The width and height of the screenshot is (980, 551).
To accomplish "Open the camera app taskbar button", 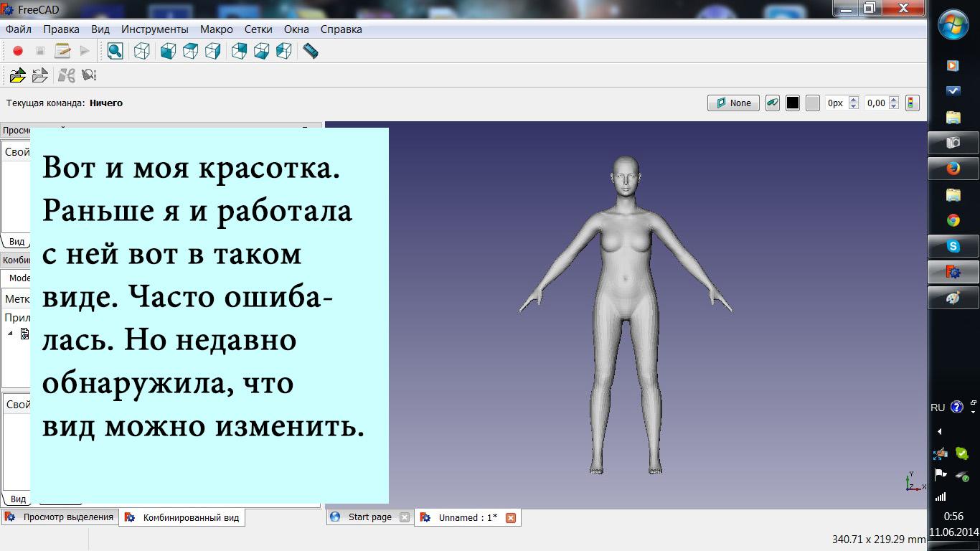I will click(953, 143).
